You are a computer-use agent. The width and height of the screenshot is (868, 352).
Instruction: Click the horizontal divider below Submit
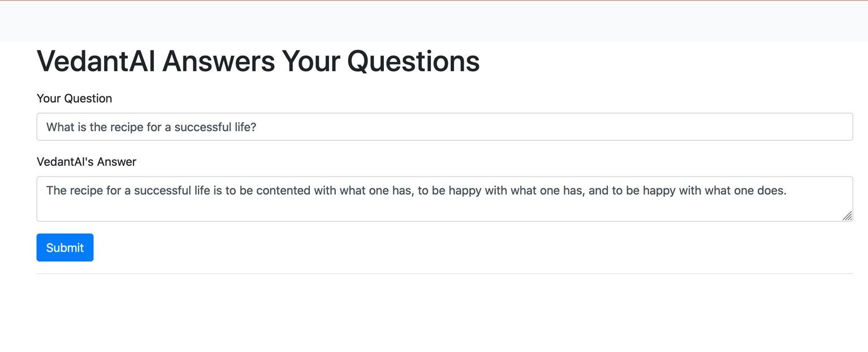click(444, 273)
